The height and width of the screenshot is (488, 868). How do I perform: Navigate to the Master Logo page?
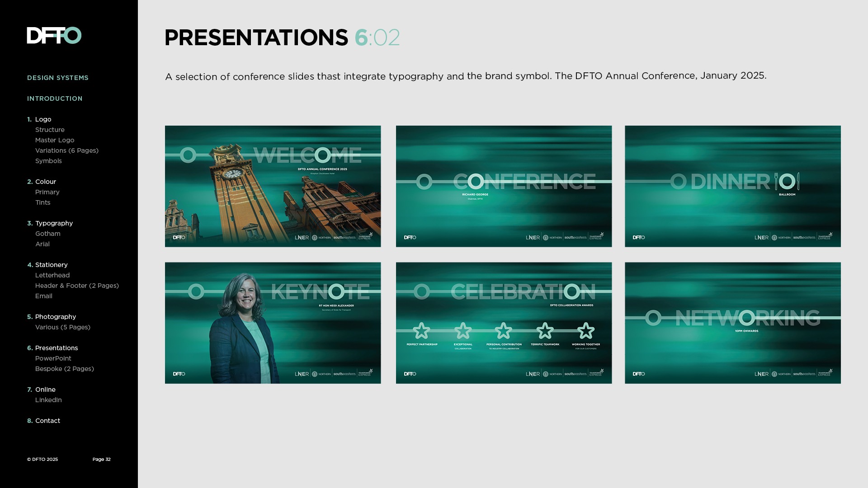click(x=55, y=140)
